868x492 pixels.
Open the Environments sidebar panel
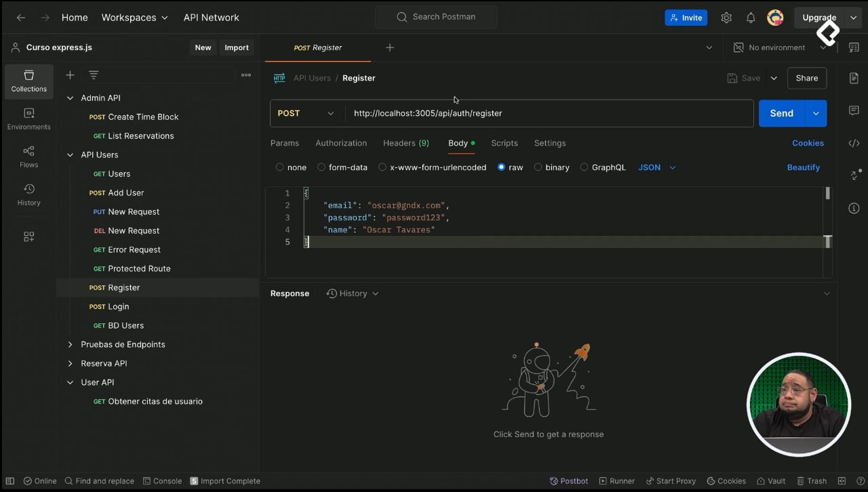(x=28, y=119)
